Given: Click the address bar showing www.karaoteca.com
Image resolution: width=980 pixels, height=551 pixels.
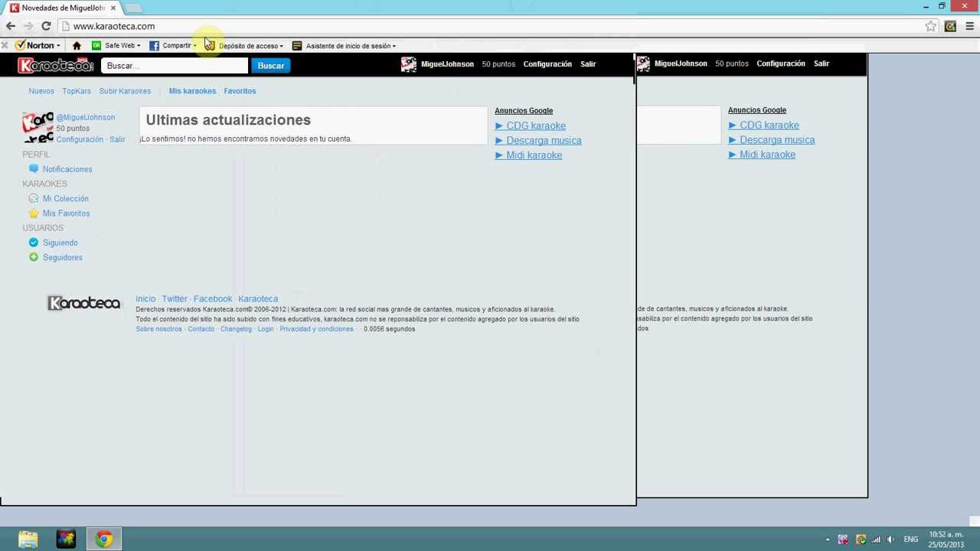Looking at the screenshot, I should point(490,26).
